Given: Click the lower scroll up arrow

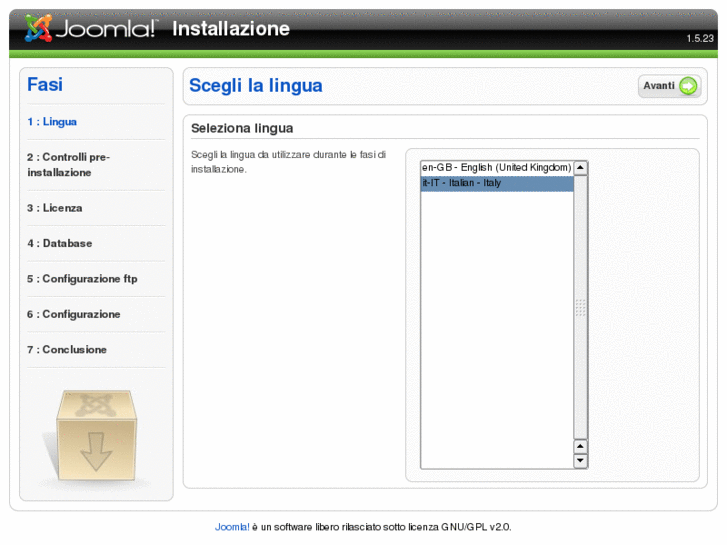Looking at the screenshot, I should coord(580,446).
